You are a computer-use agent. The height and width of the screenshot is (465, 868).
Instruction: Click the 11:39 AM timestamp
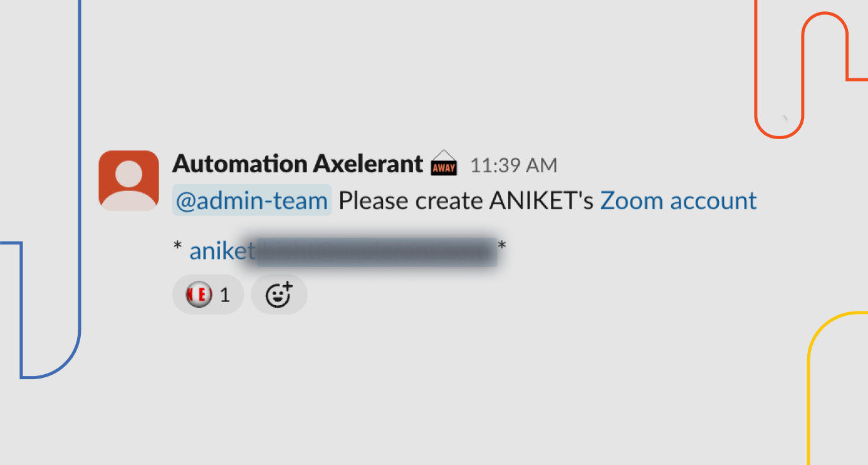[513, 164]
